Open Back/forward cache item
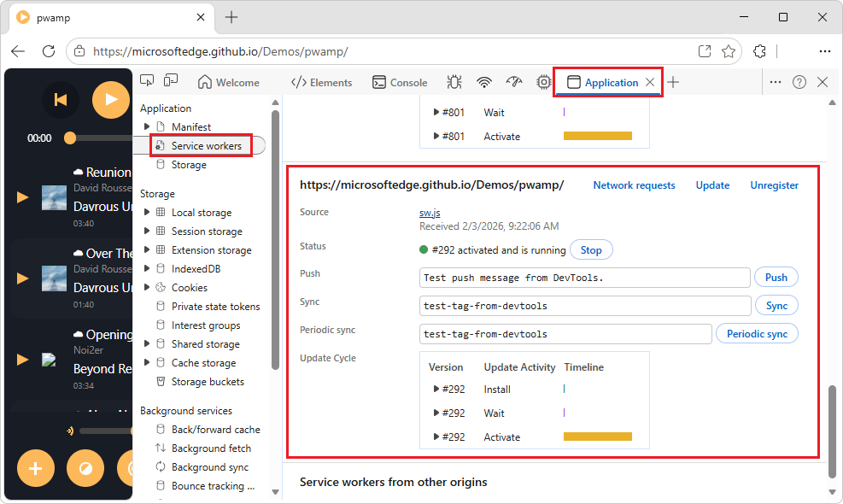Viewport: 843px width, 504px height. 215,430
